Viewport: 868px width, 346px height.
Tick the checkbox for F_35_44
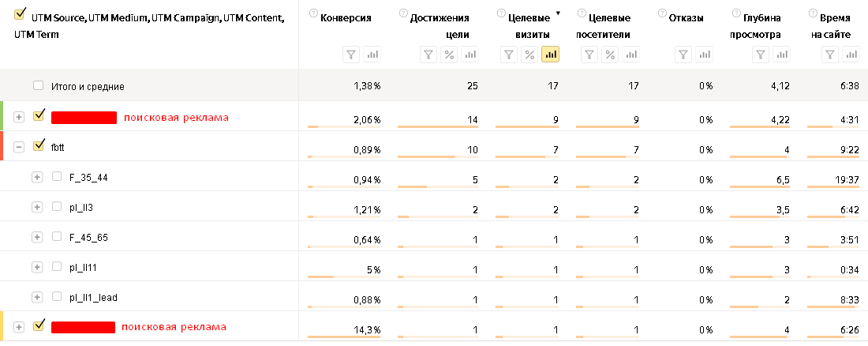point(57,177)
